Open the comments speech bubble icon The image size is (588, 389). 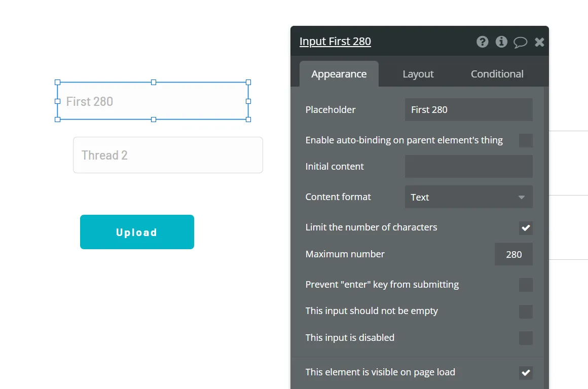[520, 42]
